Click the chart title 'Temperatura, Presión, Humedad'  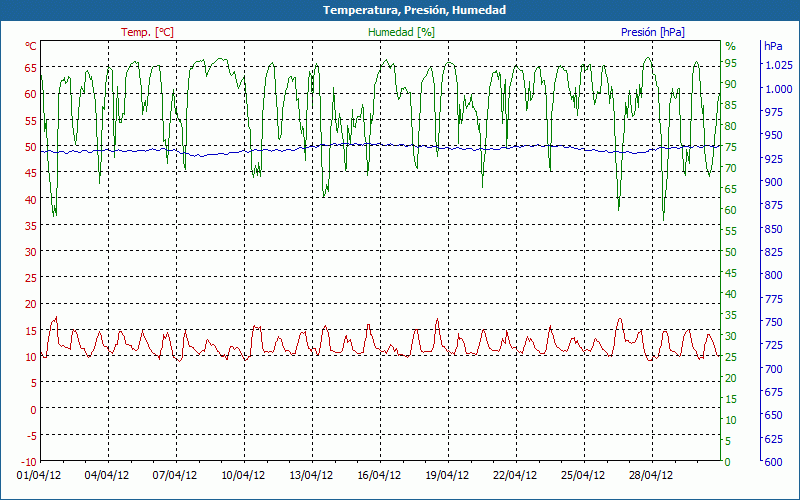click(414, 10)
